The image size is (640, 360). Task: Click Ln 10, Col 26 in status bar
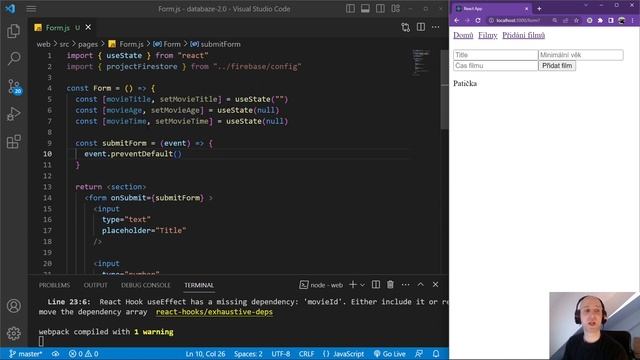(x=205, y=354)
